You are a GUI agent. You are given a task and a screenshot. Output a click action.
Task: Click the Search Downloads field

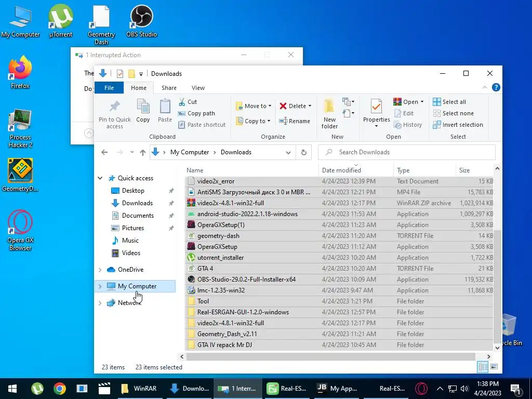pyautogui.click(x=406, y=152)
